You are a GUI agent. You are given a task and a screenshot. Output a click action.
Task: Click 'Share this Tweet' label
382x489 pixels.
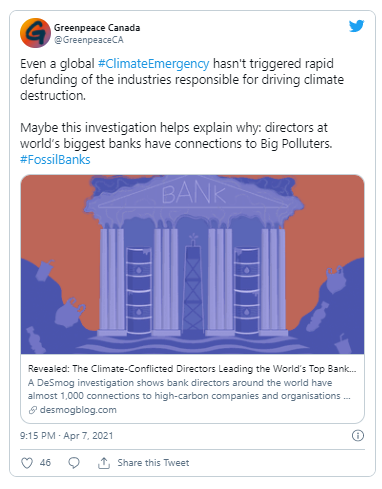pos(153,463)
